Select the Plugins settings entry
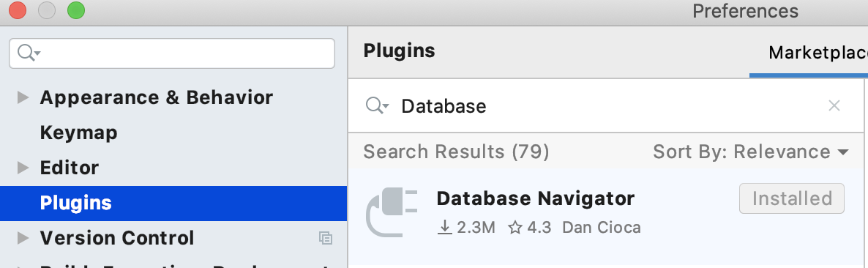This screenshot has height=268, width=868. coord(173,204)
